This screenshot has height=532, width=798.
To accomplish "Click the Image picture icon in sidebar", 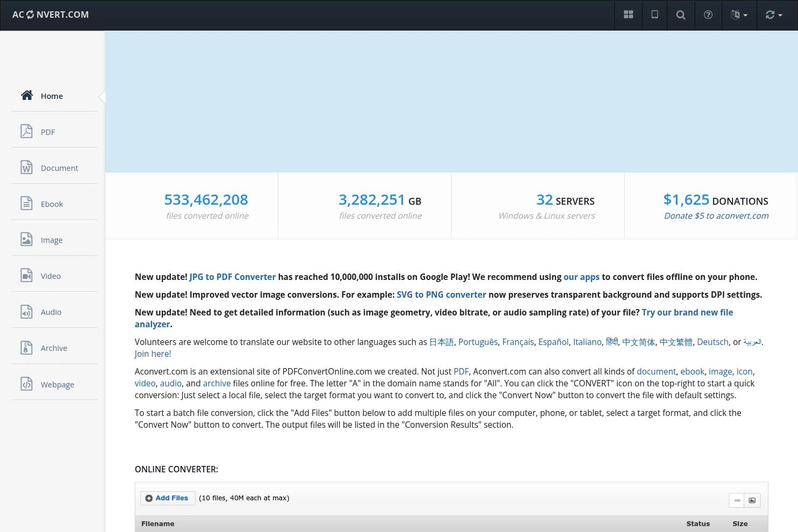I will (x=26, y=240).
